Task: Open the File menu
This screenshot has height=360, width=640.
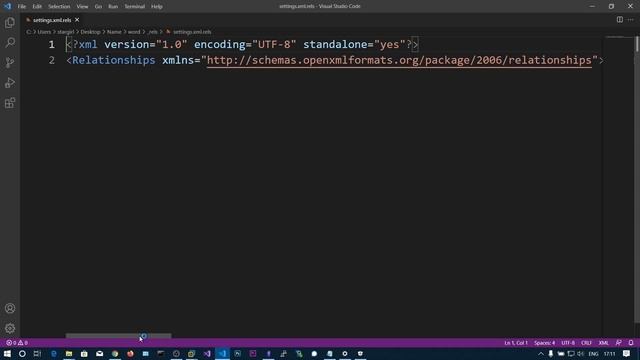Action: [x=22, y=7]
